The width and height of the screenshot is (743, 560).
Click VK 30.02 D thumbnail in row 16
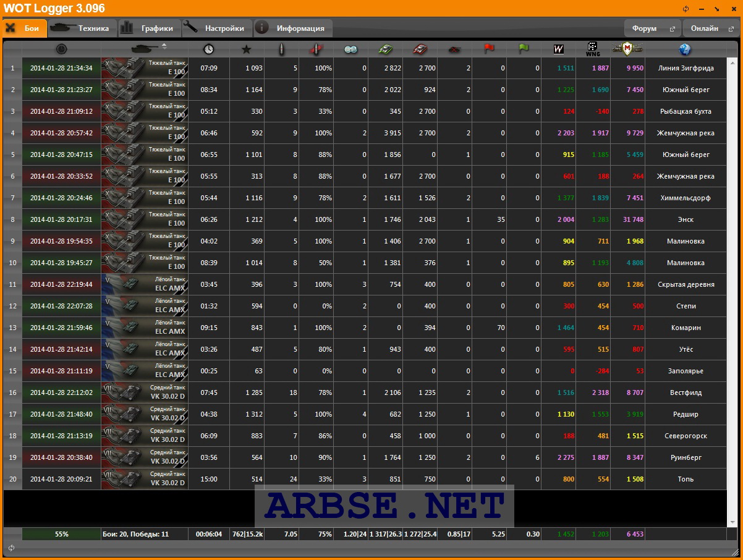tap(145, 392)
